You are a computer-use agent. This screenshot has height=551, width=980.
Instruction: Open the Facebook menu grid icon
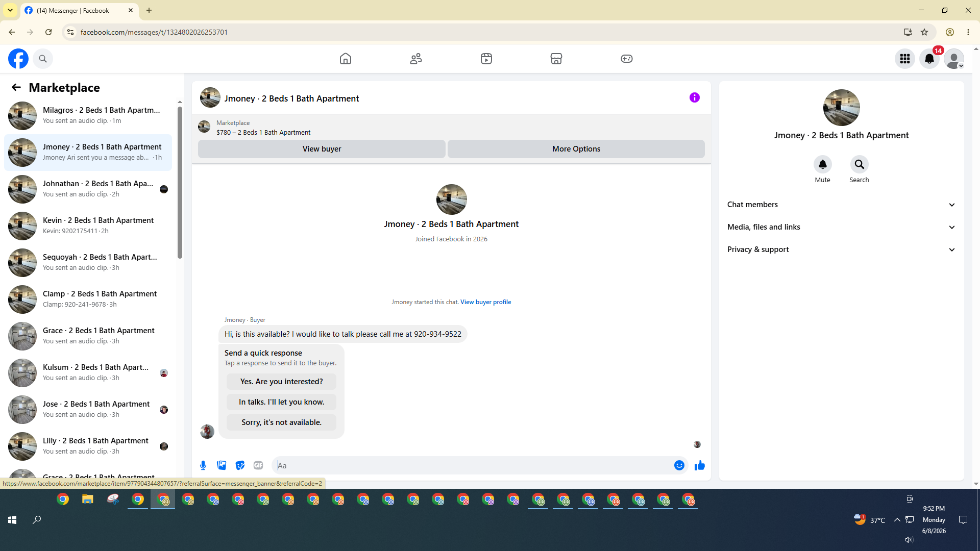coord(905,59)
